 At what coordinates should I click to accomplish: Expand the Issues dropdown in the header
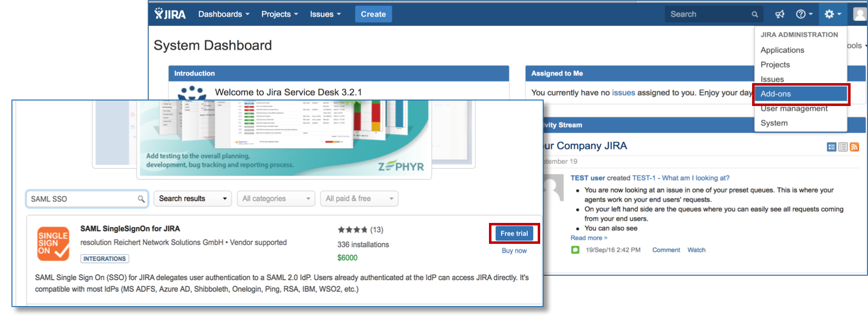325,14
